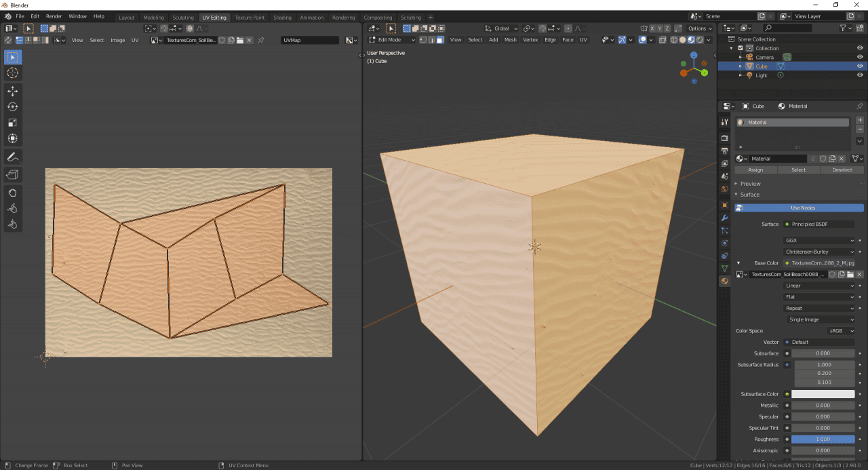Select the Rotate tool in the left toolbar
The image size is (868, 470).
12,106
